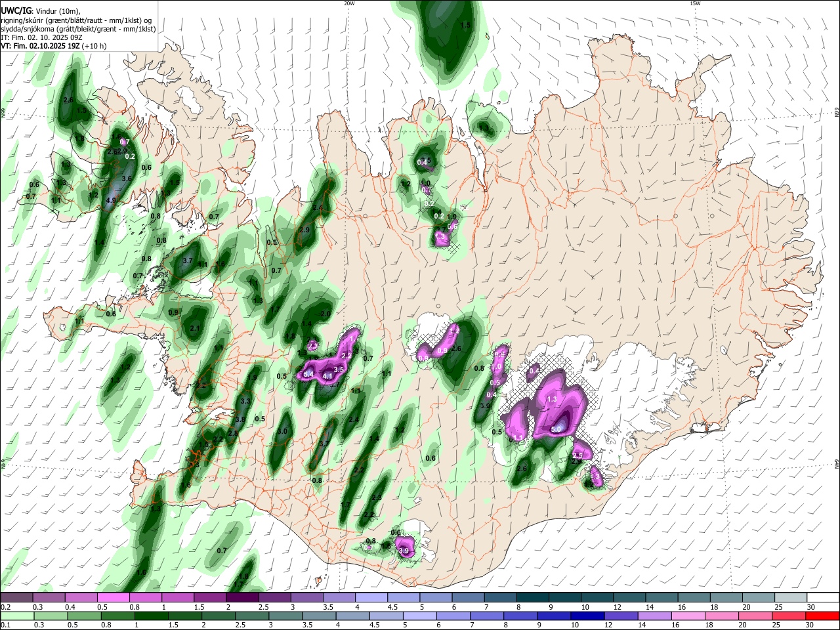Click the 3.3 precipitation value label

click(245, 401)
